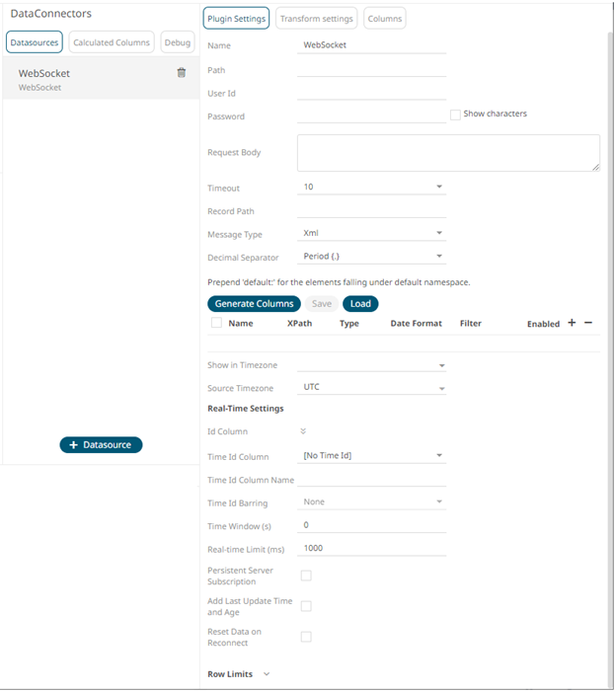
Task: Click the Generate Columns button
Action: pos(254,304)
